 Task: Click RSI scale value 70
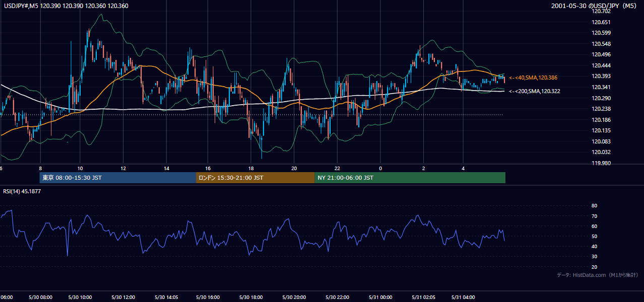pos(594,216)
